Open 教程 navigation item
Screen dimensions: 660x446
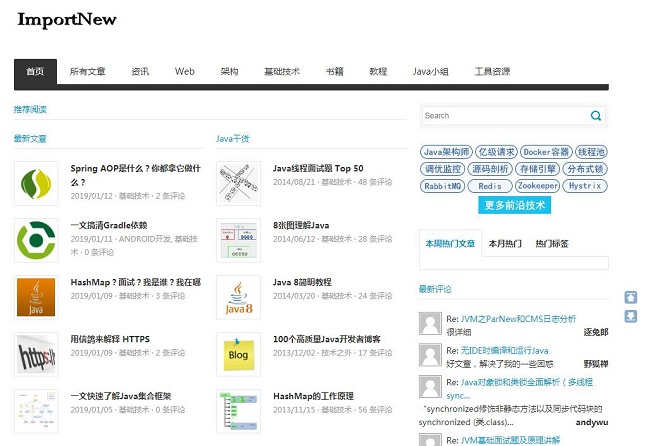[x=378, y=72]
